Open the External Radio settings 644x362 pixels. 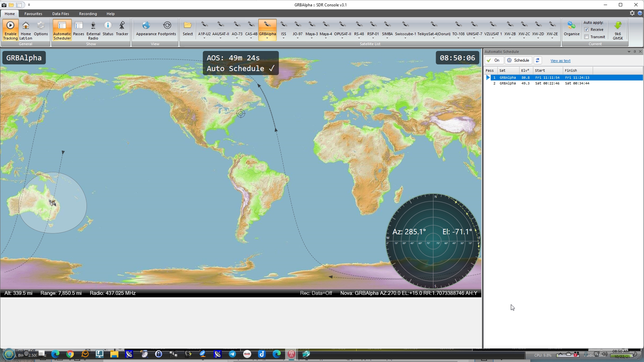[93, 30]
